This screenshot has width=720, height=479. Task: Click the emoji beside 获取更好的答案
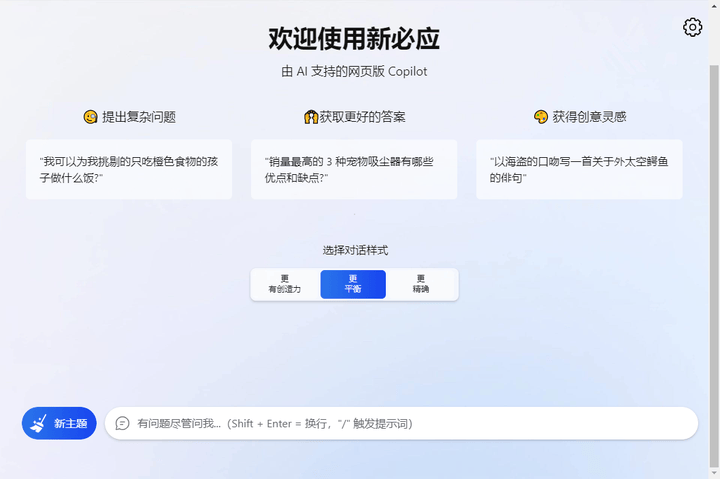coord(311,117)
